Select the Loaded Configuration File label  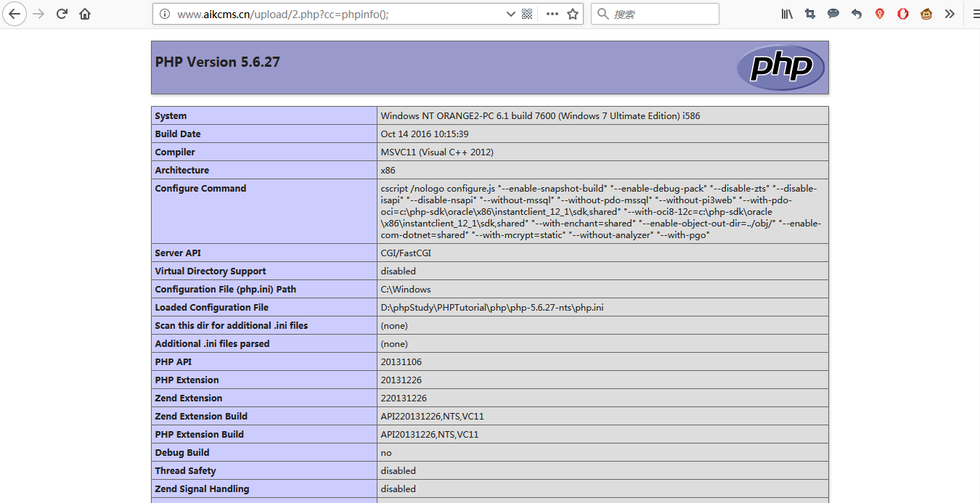click(212, 308)
